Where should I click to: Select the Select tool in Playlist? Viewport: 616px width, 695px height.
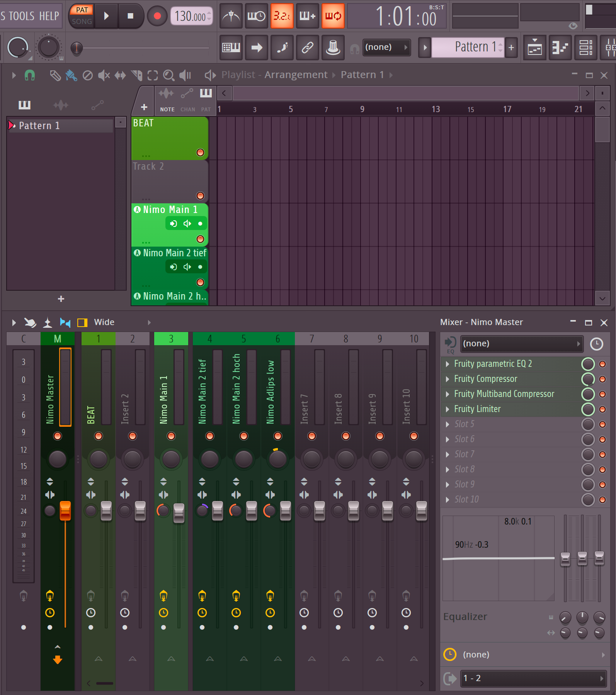click(x=153, y=75)
